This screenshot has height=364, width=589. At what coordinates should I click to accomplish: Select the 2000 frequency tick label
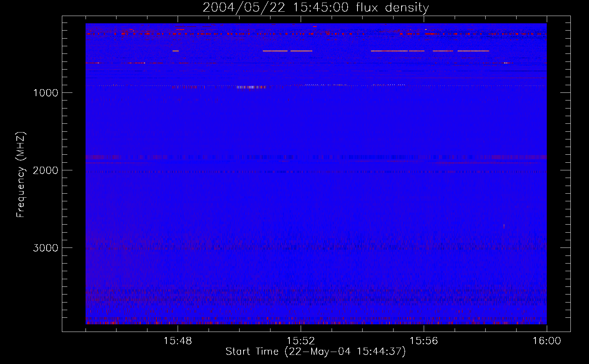point(46,170)
